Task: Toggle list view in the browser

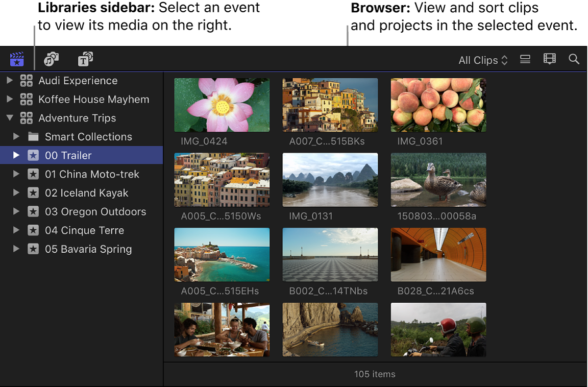Action: coord(525,59)
